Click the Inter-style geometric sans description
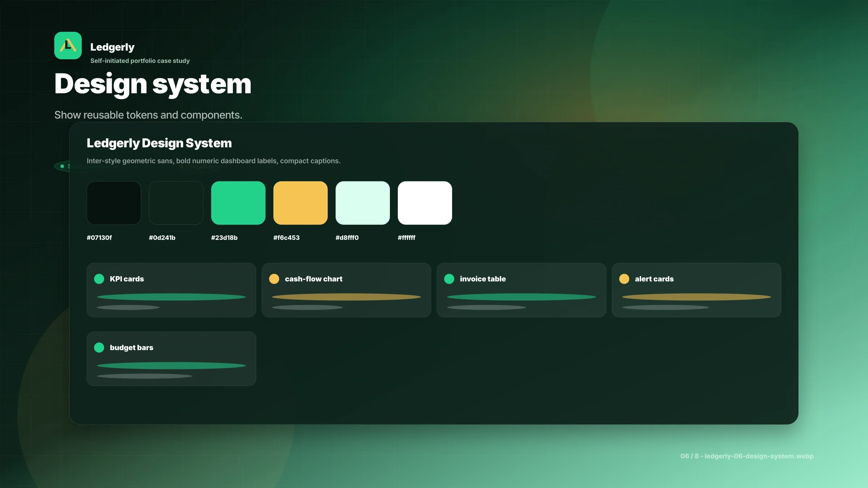Viewport: 868px width, 488px height. coord(213,161)
